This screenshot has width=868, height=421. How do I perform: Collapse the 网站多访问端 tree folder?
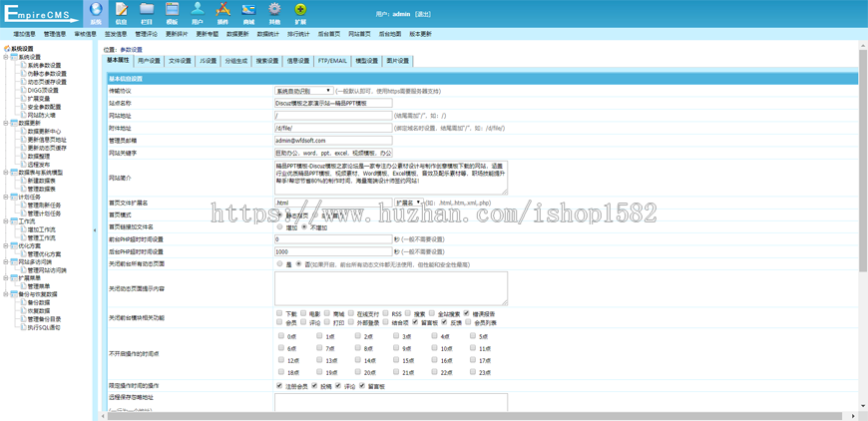(6, 261)
